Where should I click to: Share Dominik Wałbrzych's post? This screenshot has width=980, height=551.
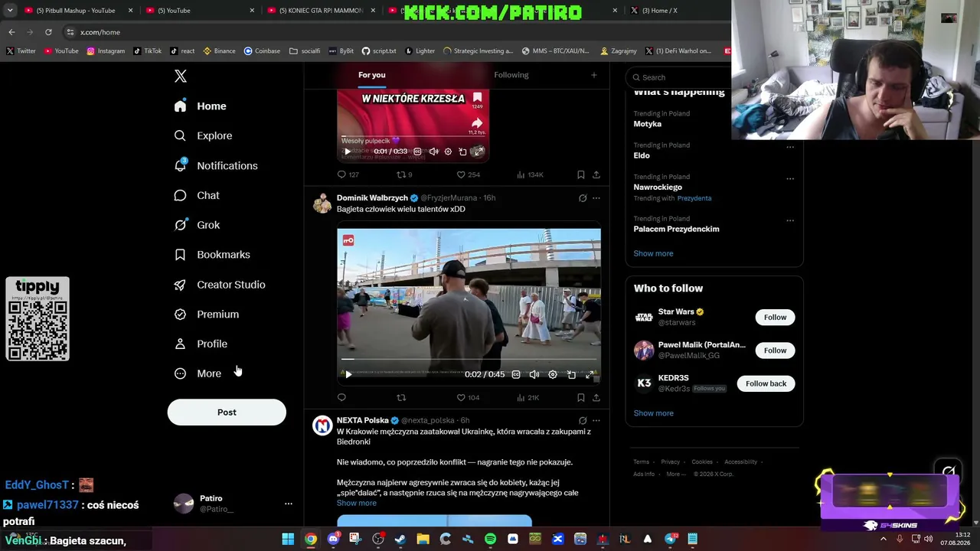[x=596, y=397]
